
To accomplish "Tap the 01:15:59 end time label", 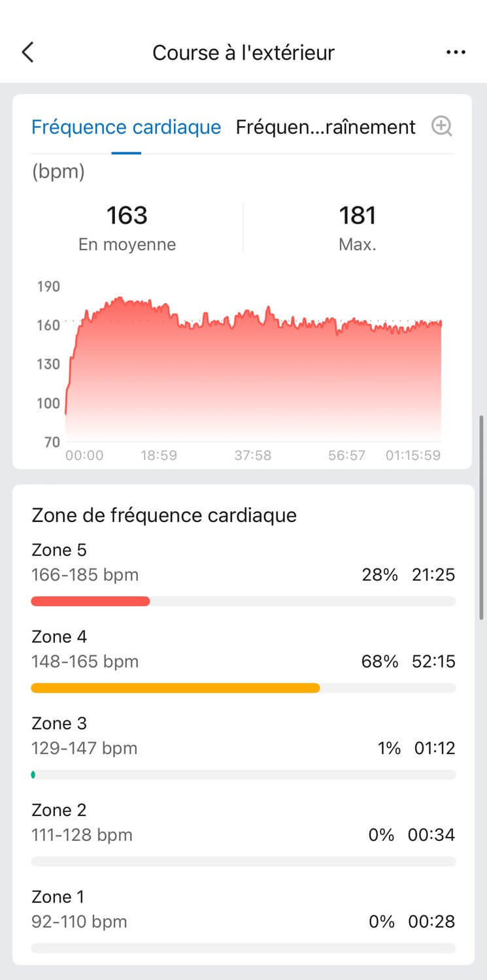I will (412, 455).
